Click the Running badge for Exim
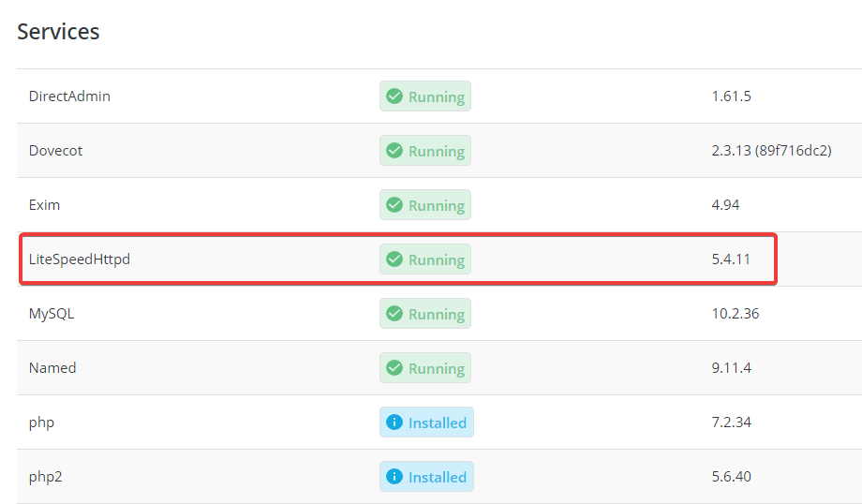Viewport: 862px width, 504px height. click(425, 205)
